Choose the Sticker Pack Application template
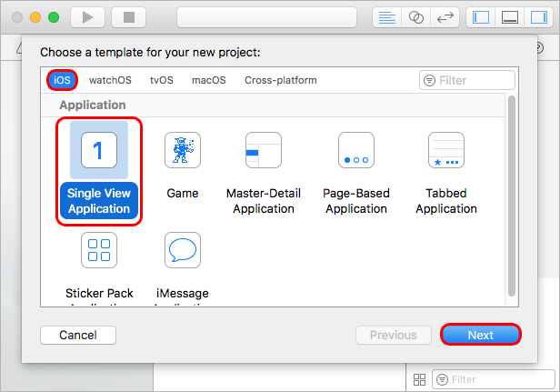Screen dimensions: 560x392 pos(99,250)
